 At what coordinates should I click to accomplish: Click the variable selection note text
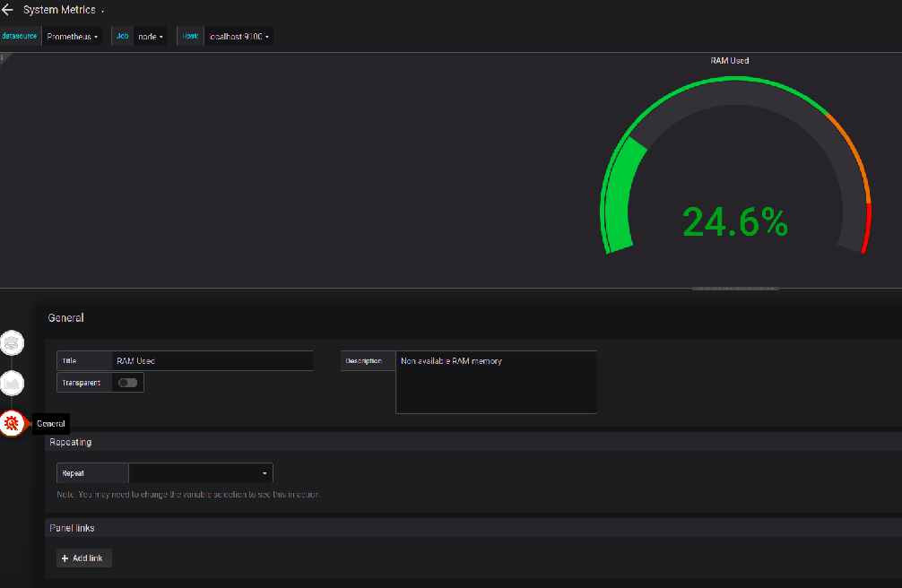click(x=188, y=494)
